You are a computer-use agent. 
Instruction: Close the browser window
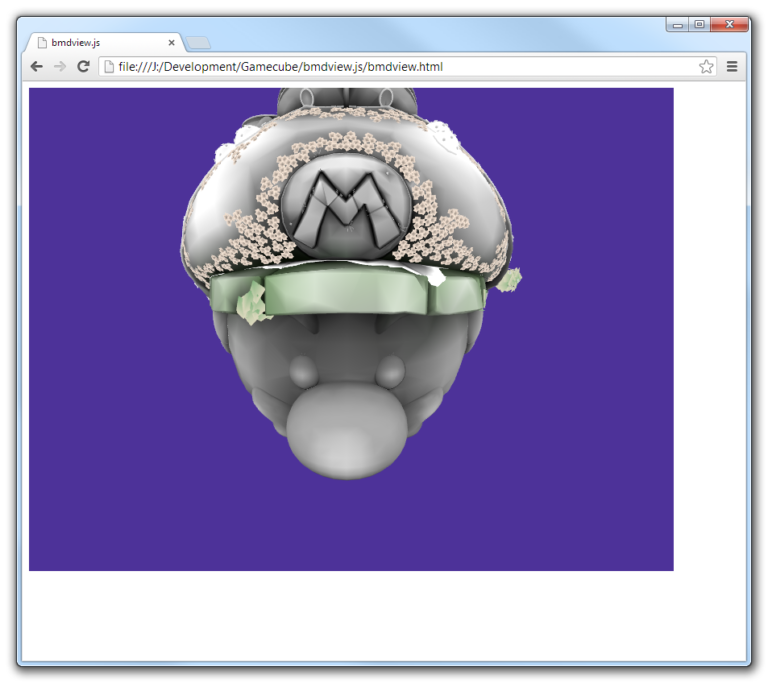tap(730, 24)
